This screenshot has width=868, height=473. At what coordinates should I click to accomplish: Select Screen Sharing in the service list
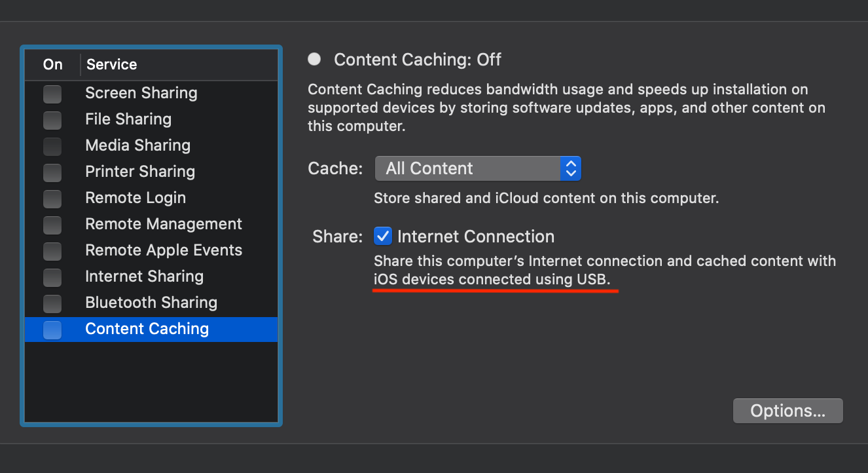tap(141, 93)
